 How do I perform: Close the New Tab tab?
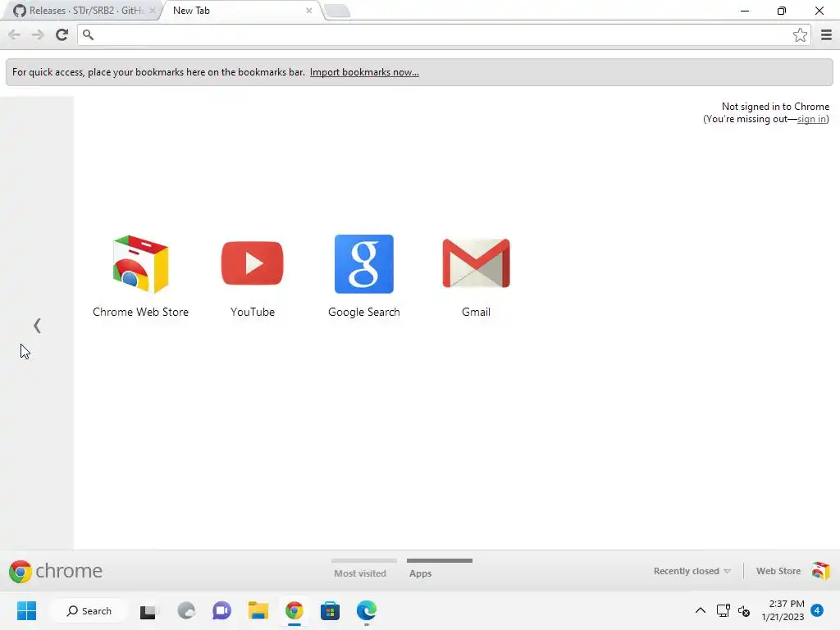coord(309,11)
